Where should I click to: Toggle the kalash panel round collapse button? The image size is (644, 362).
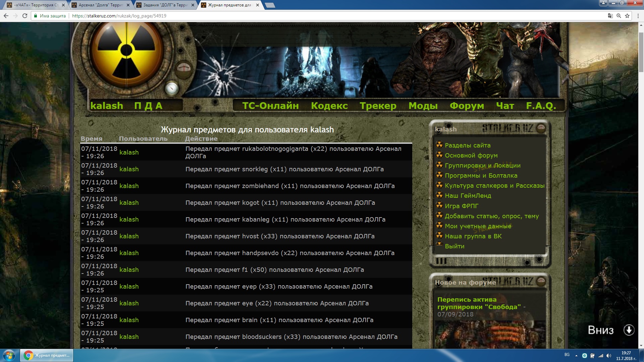[541, 128]
